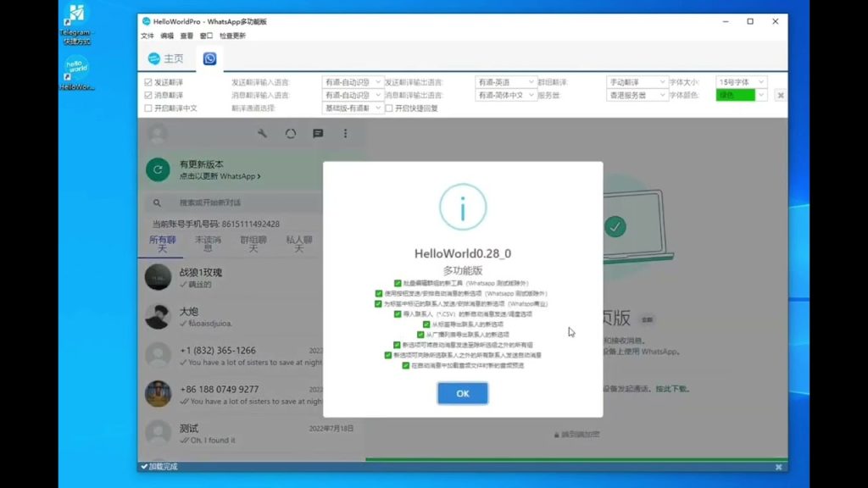The width and height of the screenshot is (868, 488).
Task: Click the WhatsApp profile avatar
Action: 158,133
